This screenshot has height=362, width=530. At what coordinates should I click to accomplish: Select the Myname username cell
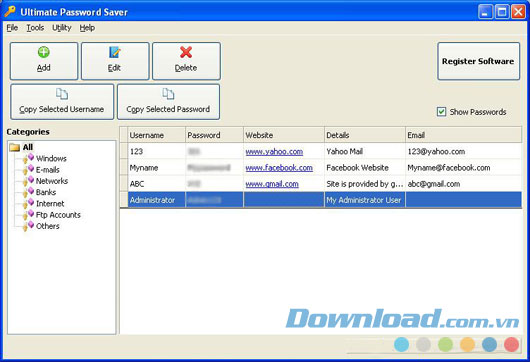click(x=156, y=168)
